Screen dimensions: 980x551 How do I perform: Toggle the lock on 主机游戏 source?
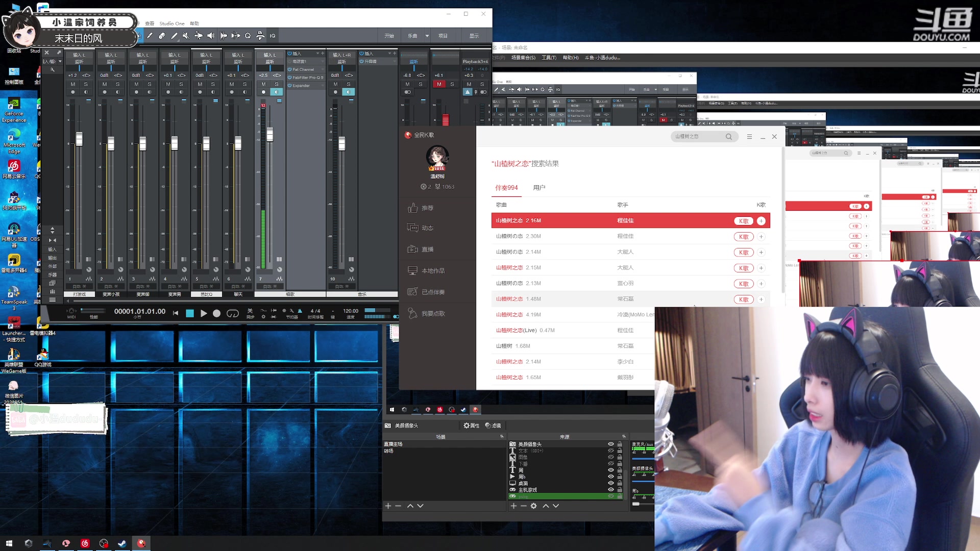pyautogui.click(x=620, y=490)
